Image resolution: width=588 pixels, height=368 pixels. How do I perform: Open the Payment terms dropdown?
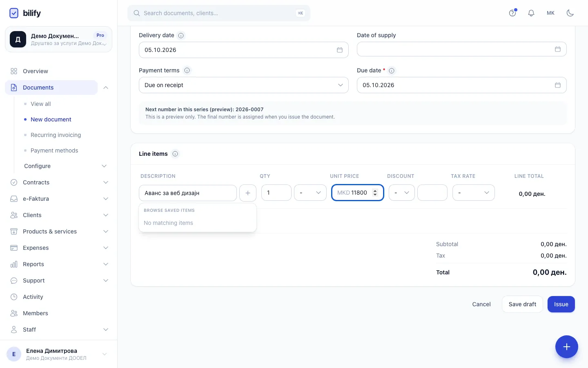[244, 85]
